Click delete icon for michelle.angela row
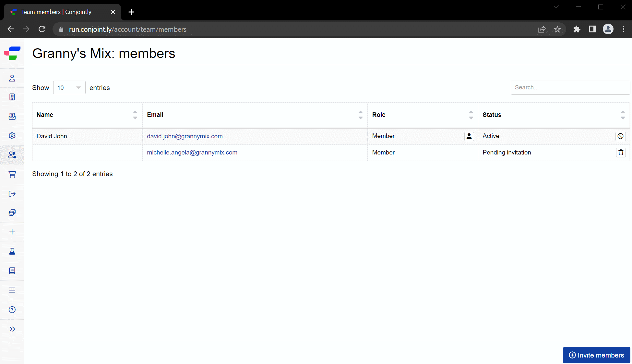The height and width of the screenshot is (364, 632). point(621,152)
